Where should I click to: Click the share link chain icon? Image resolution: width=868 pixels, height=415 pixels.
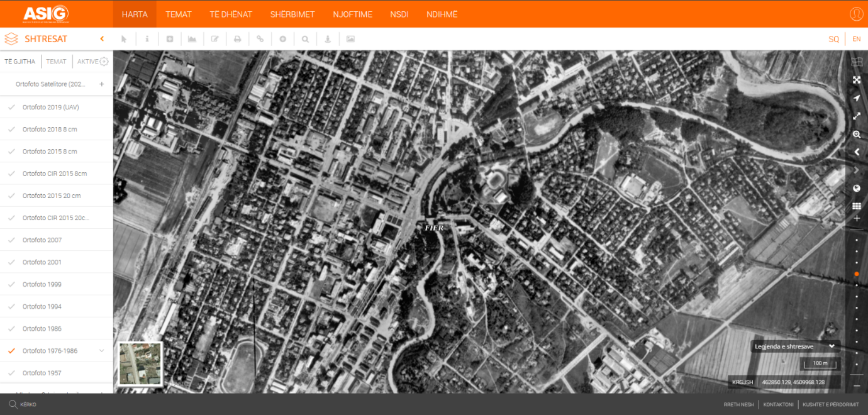tap(260, 39)
